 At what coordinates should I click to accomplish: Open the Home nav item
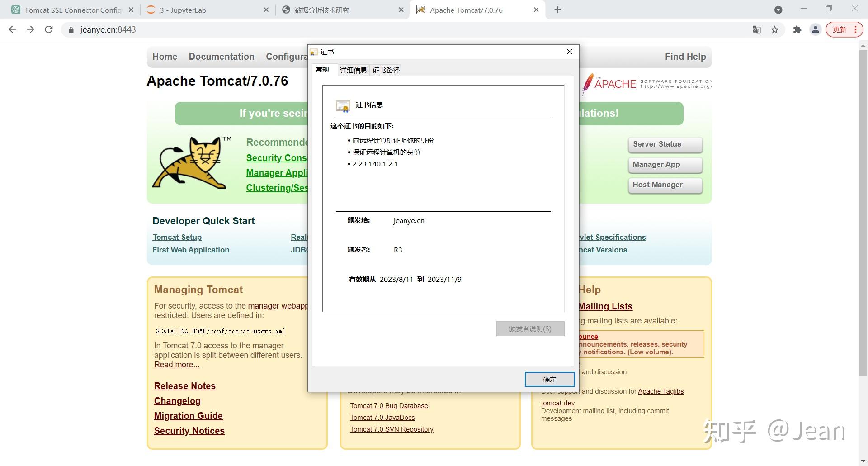(x=165, y=57)
